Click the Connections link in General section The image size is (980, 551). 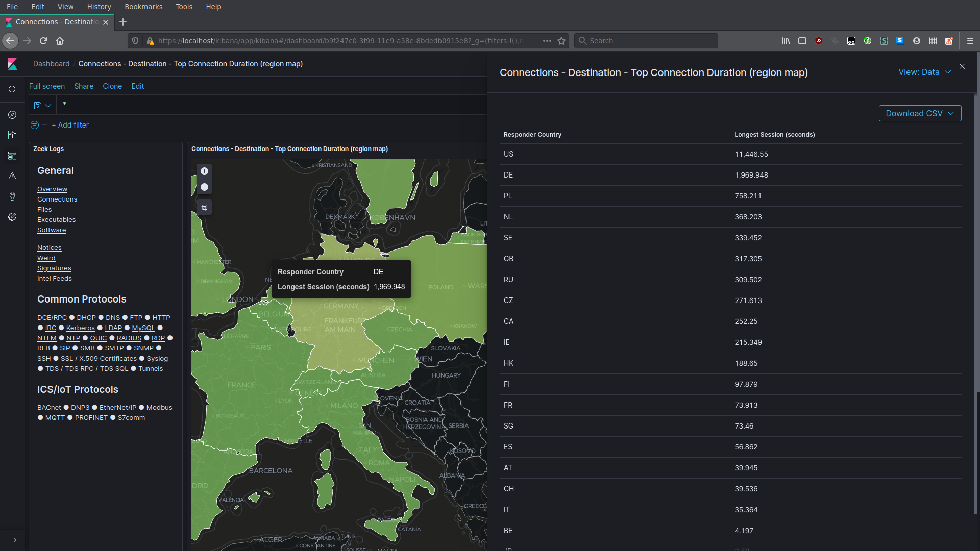(57, 199)
